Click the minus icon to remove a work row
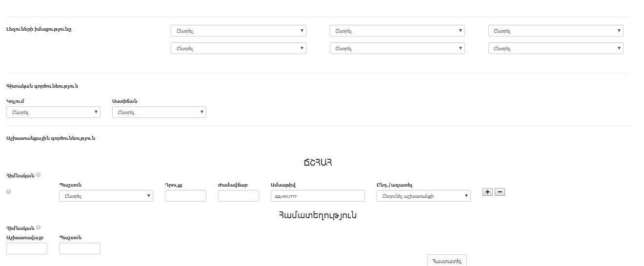 (x=500, y=192)
